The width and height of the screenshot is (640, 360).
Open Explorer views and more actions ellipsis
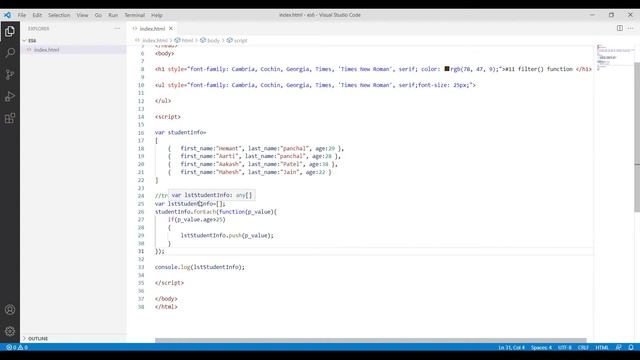tap(117, 29)
